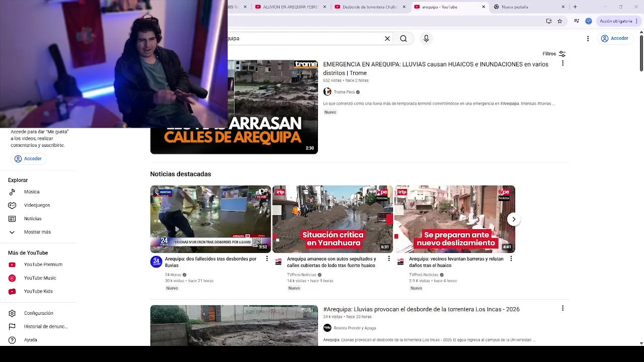Open TVPerú avatar next to vecinos levantan barreras
The width and height of the screenshot is (644, 362).
point(400,261)
